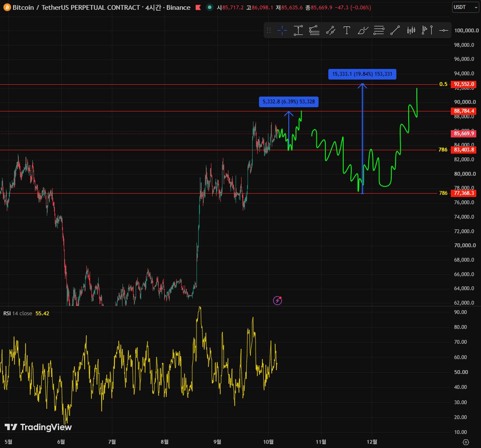Image resolution: width=481 pixels, height=448 pixels.
Task: Click the 90.00 RSI axis label
Action: [x=460, y=312]
